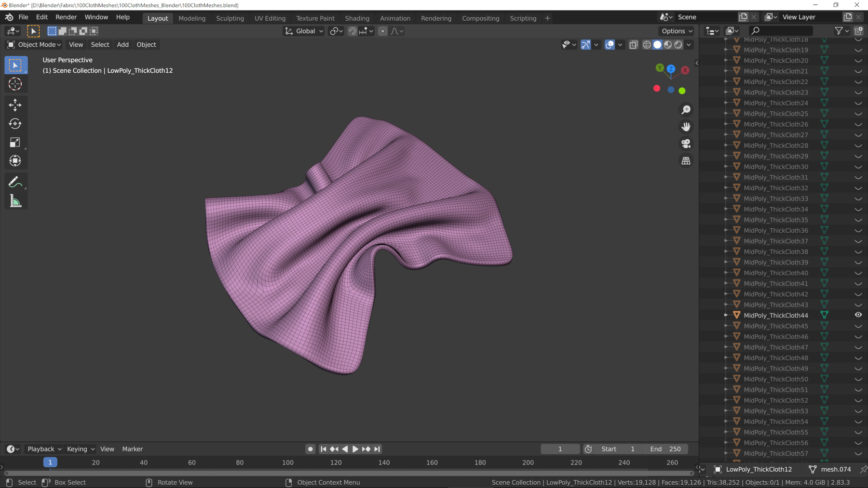Pick the Measure ruler tool
This screenshot has width=868, height=488.
tap(15, 201)
